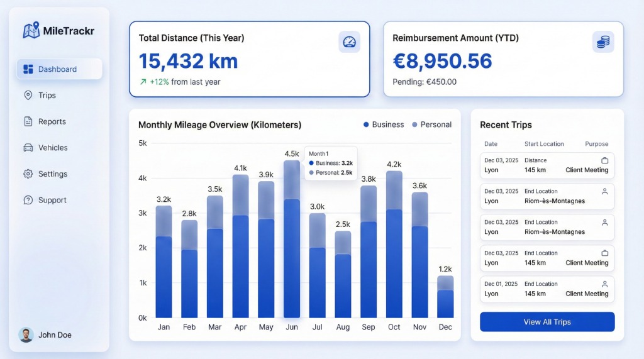Click the coins icon on Reimbursement card
644x359 pixels.
click(602, 42)
